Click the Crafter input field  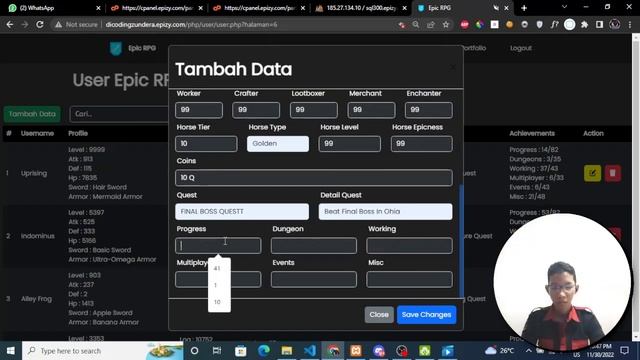click(256, 110)
